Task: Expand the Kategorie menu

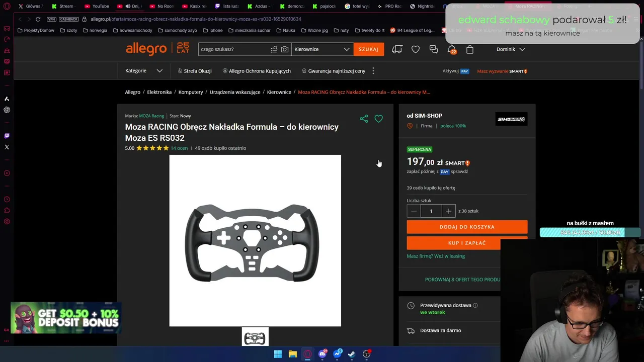Action: coord(144,71)
